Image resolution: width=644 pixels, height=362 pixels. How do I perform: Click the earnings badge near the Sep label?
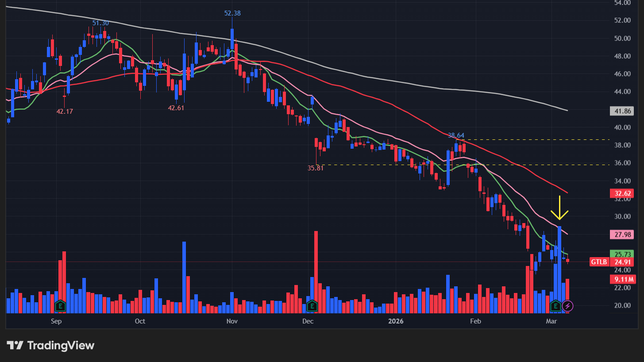point(60,306)
